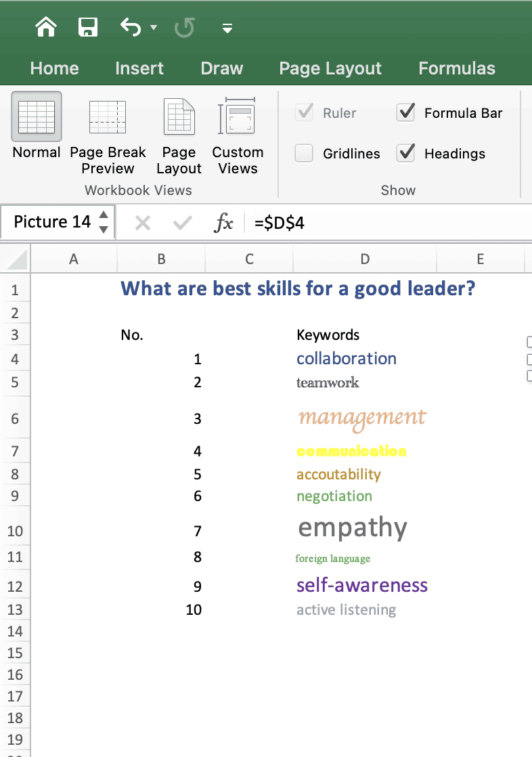Image resolution: width=532 pixels, height=757 pixels.
Task: Go to the Page Layout ribbon tab
Action: 330,68
